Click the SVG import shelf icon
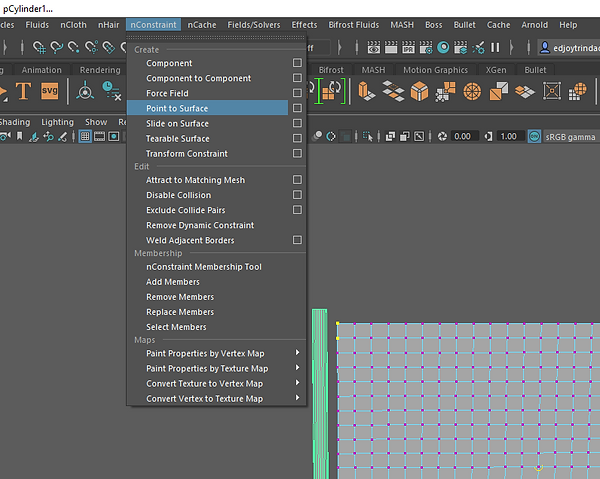Image resolution: width=600 pixels, height=479 pixels. pos(50,91)
